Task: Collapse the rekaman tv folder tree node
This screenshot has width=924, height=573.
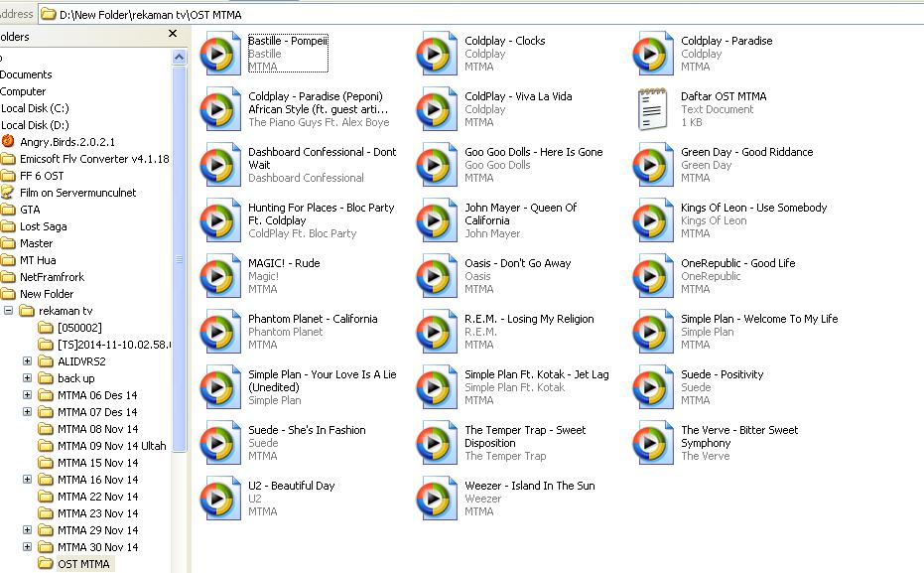Action: pos(8,310)
